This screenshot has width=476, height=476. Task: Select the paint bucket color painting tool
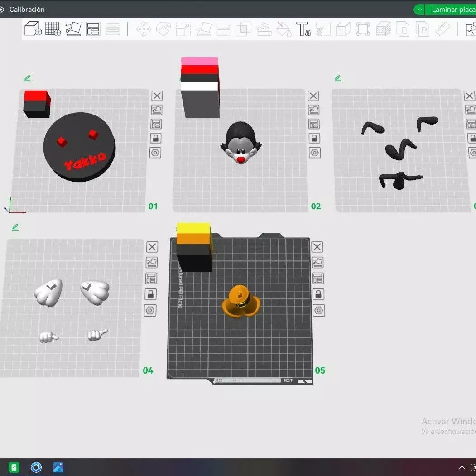[x=284, y=29]
